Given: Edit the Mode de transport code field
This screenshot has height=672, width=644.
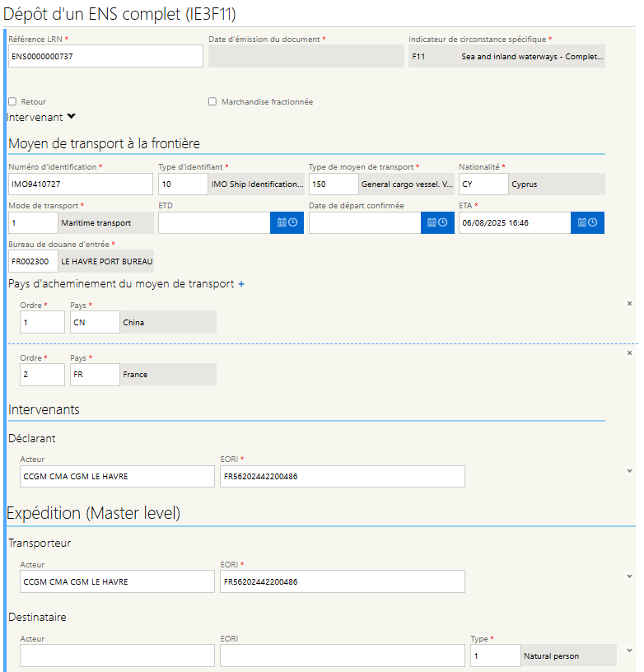Looking at the screenshot, I should pos(33,222).
